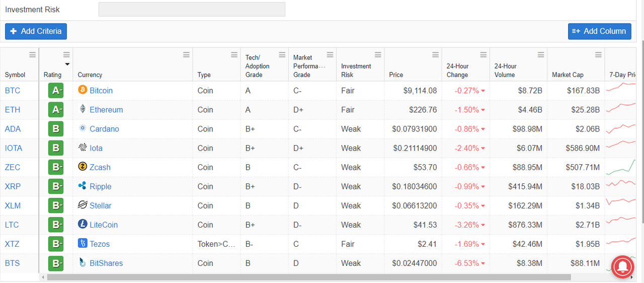Viewport: 644px width, 283px height.
Task: Select Zcash price $53.70 cell
Action: point(413,167)
